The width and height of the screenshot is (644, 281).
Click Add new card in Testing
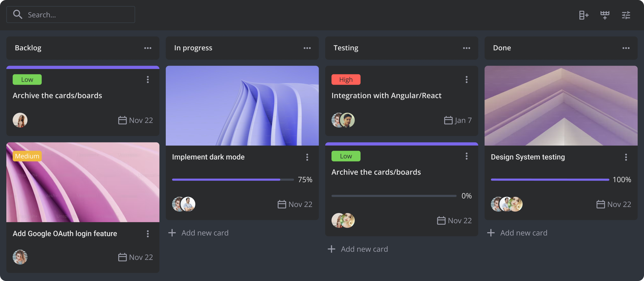click(x=364, y=249)
